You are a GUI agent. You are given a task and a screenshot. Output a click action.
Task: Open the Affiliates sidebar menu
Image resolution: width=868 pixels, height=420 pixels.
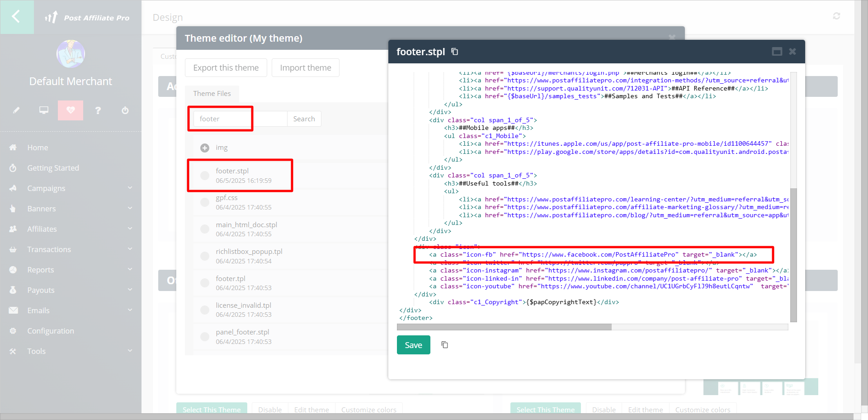coord(42,229)
